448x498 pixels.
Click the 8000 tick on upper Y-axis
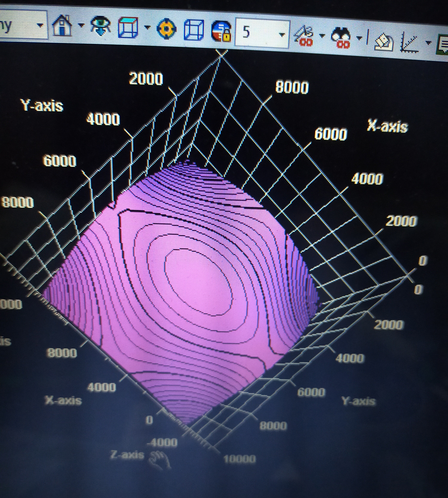pos(17,203)
